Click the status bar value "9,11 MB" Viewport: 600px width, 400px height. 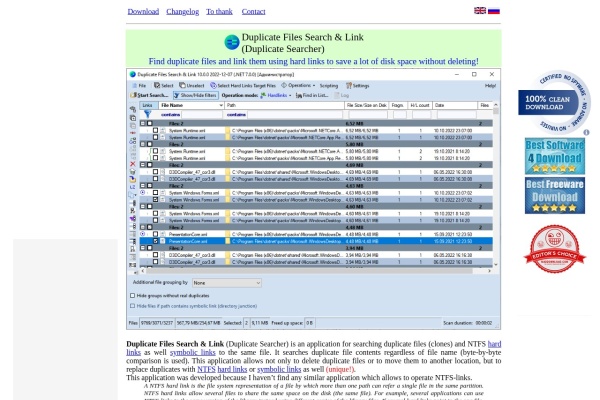point(260,323)
